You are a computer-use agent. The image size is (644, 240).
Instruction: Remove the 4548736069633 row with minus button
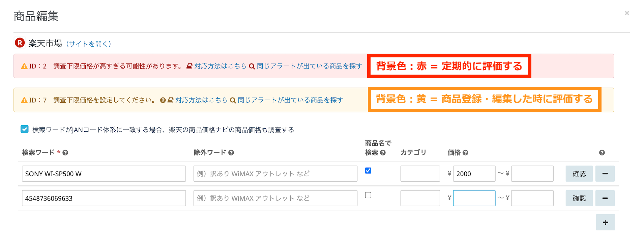[x=605, y=198]
